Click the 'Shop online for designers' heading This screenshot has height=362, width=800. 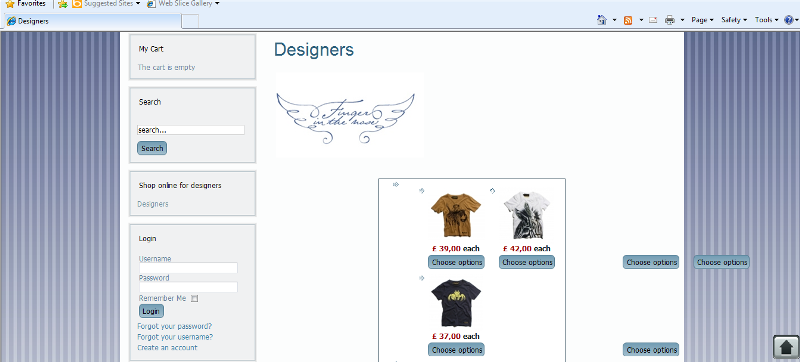coord(180,186)
